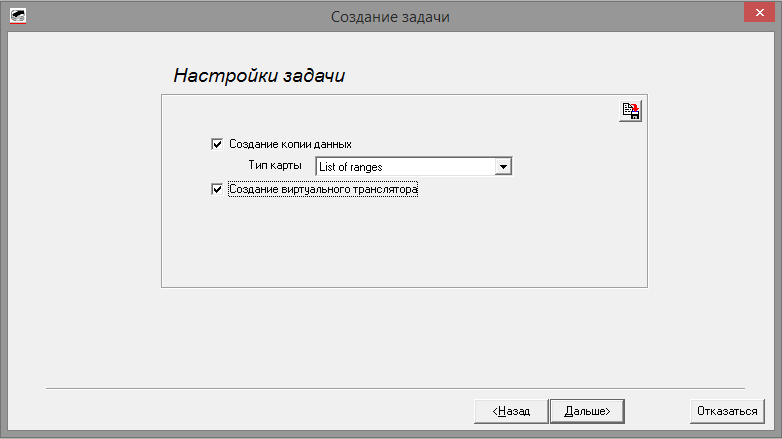Proceed using the Дальше button
The width and height of the screenshot is (782, 439).
pos(587,411)
